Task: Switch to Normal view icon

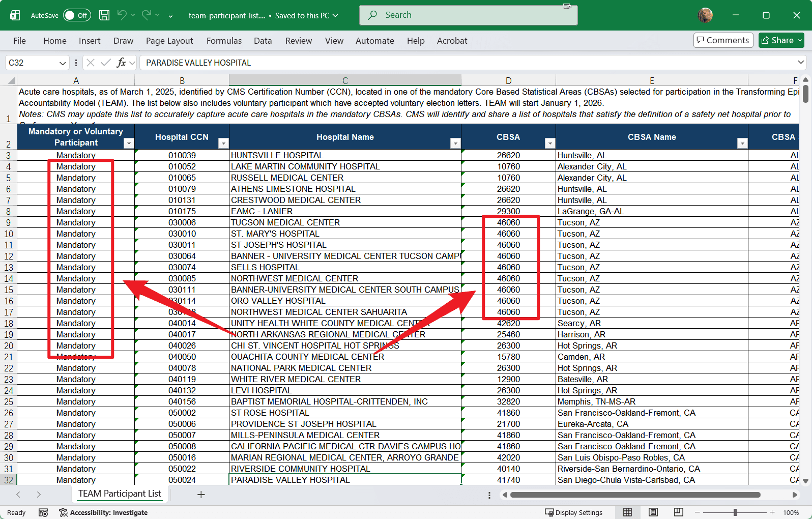Action: click(x=628, y=512)
